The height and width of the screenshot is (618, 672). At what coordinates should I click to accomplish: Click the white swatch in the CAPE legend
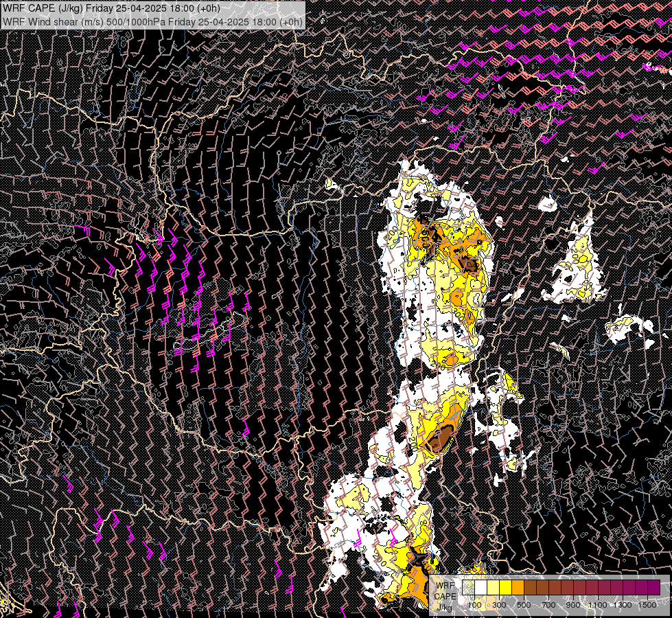(481, 587)
